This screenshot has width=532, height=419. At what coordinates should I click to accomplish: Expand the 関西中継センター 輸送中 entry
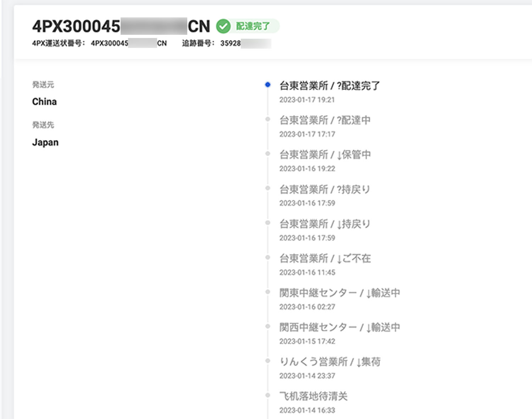pos(340,326)
